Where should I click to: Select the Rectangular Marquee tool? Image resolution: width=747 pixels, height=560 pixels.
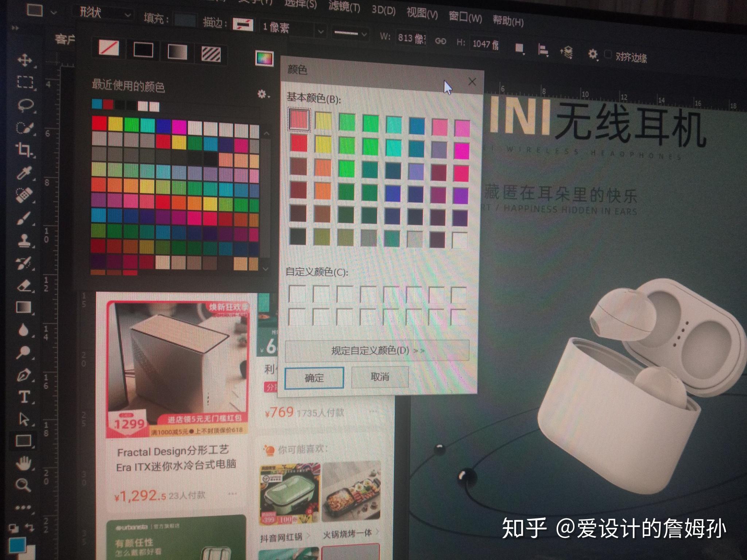click(x=25, y=82)
